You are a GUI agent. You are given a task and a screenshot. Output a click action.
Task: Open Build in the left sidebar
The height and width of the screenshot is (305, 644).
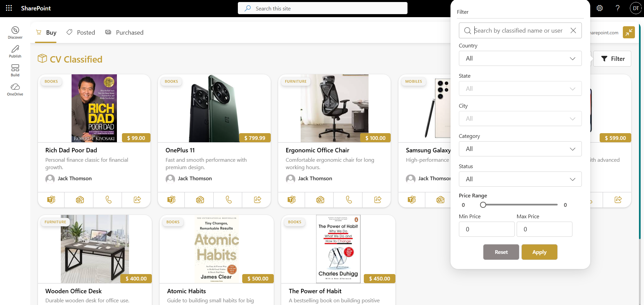point(15,70)
